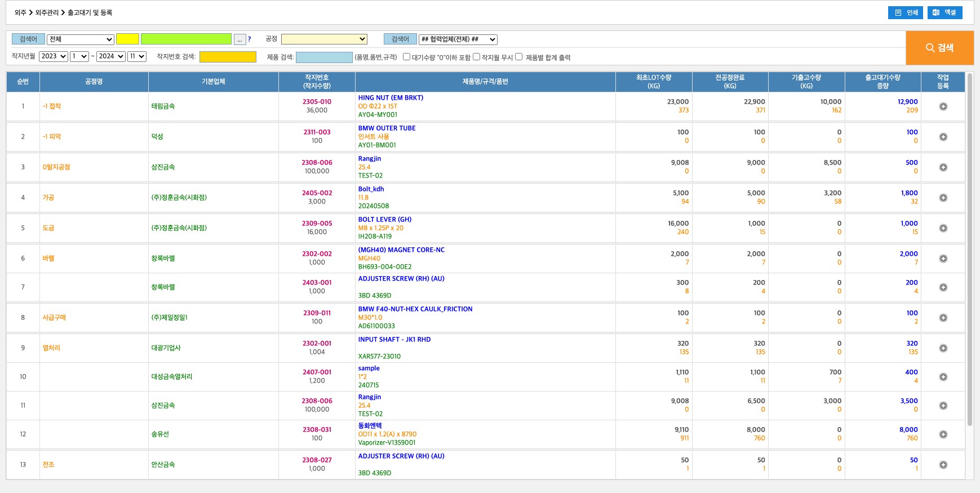980x493 pixels.
Task: Open the 공정 process dropdown
Action: [x=324, y=39]
